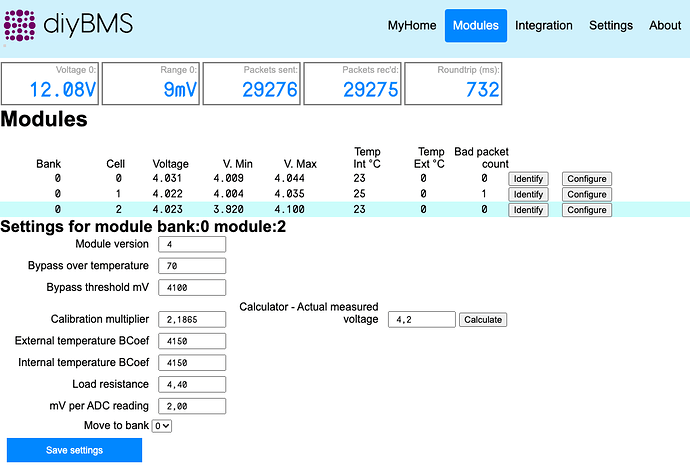This screenshot has height=465, width=690.
Task: Open the About page tab
Action: 665,26
